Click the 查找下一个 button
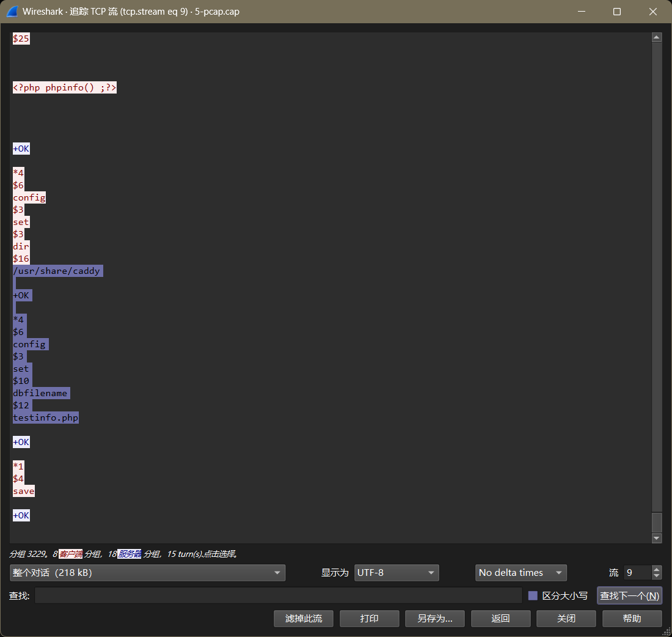The width and height of the screenshot is (672, 637). (629, 595)
